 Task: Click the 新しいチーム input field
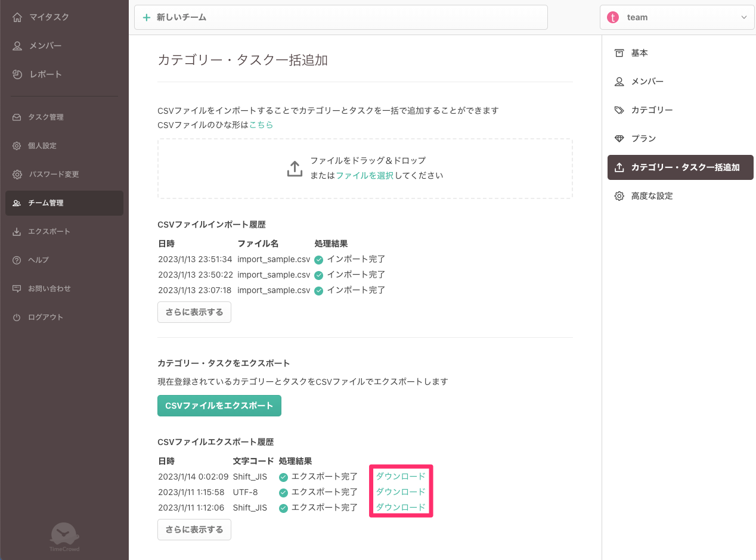tap(341, 17)
